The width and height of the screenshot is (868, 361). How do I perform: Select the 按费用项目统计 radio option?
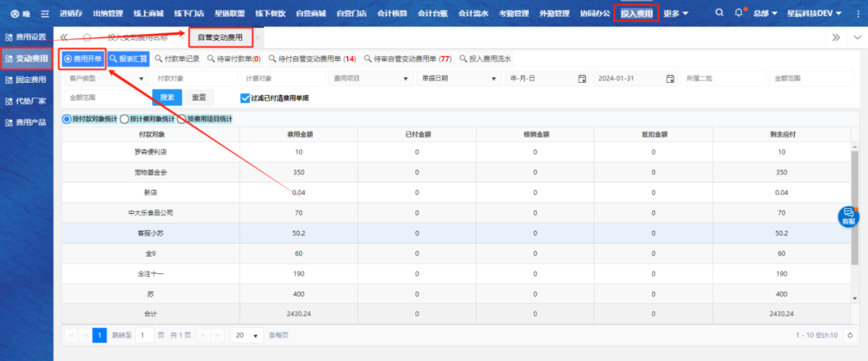182,119
